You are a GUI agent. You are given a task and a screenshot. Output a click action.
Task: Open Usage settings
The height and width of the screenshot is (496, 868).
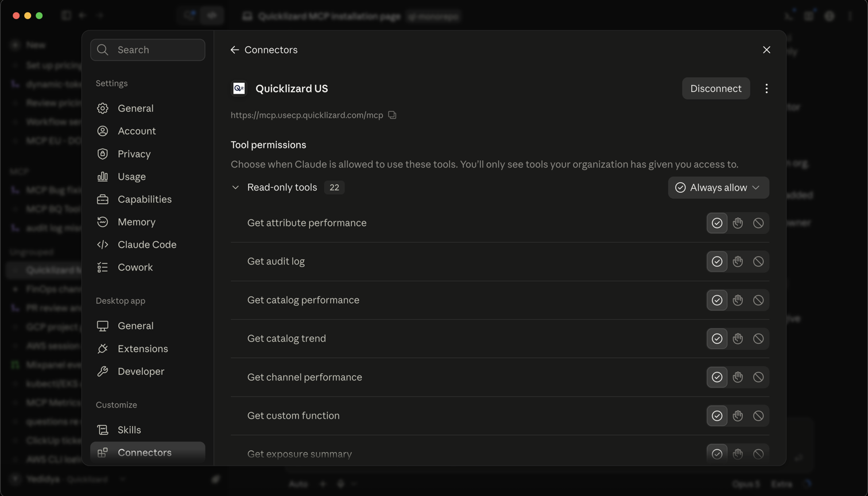pyautogui.click(x=148, y=176)
